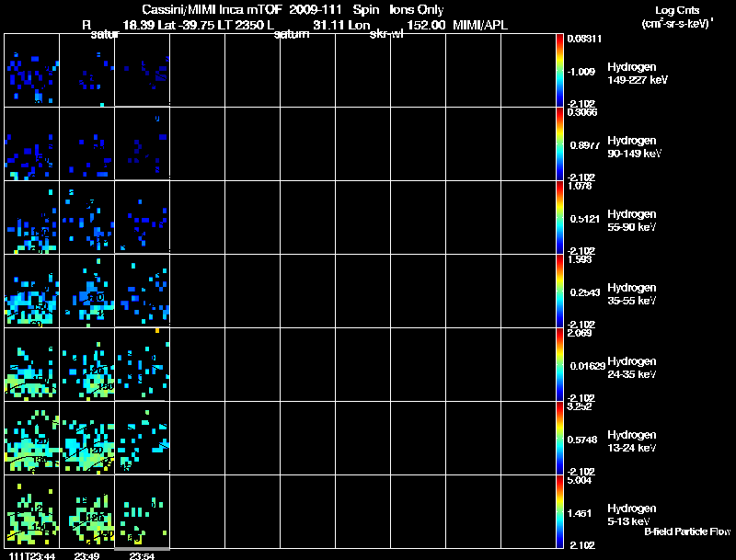Click the colorbar value '5.004'

coord(580,480)
